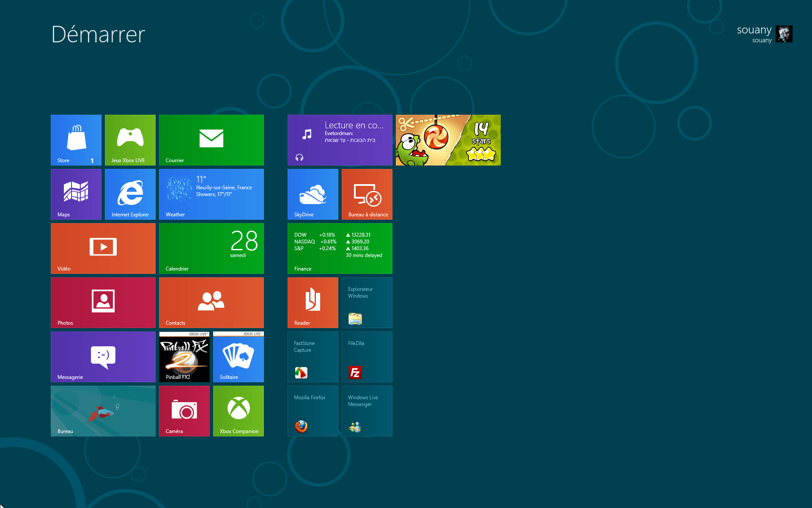Open the Vidéo tile

[x=103, y=248]
